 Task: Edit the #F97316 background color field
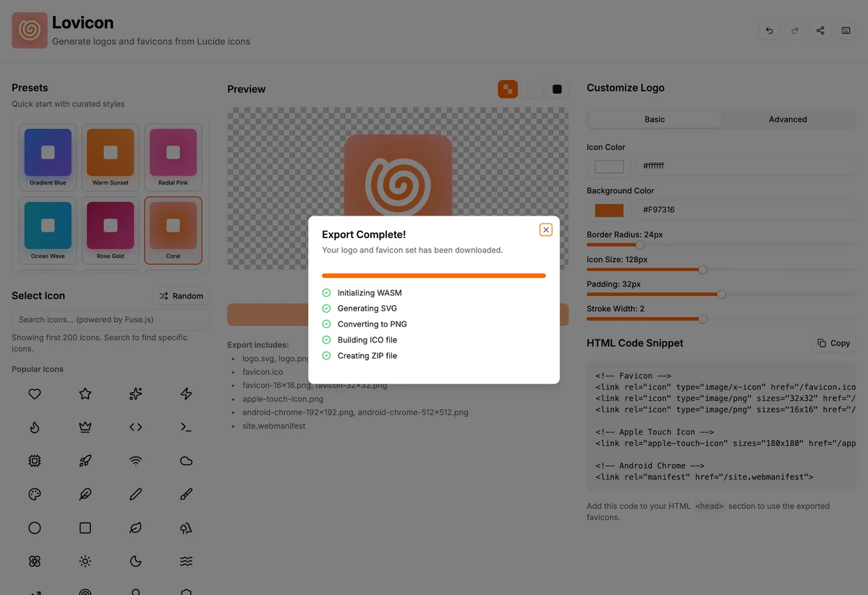746,210
